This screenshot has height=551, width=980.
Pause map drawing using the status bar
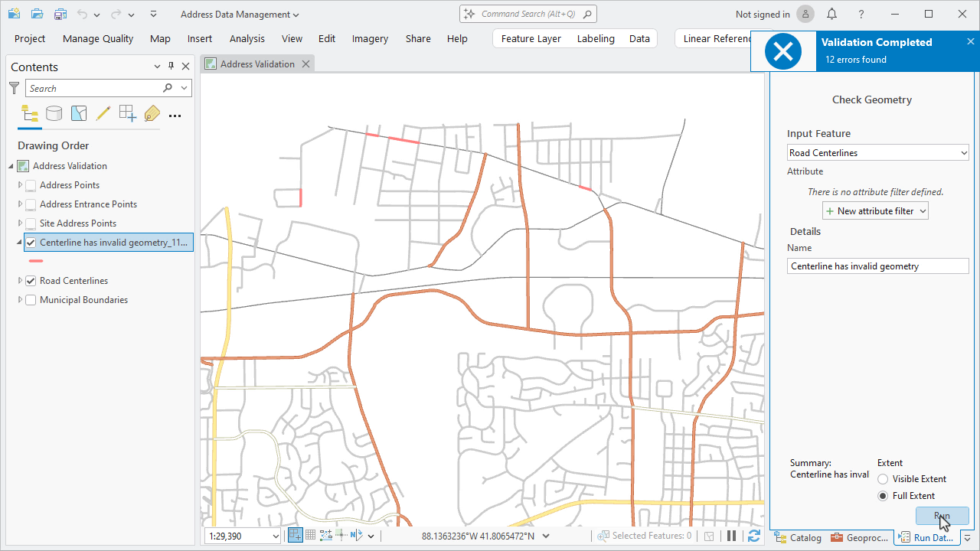(x=731, y=535)
